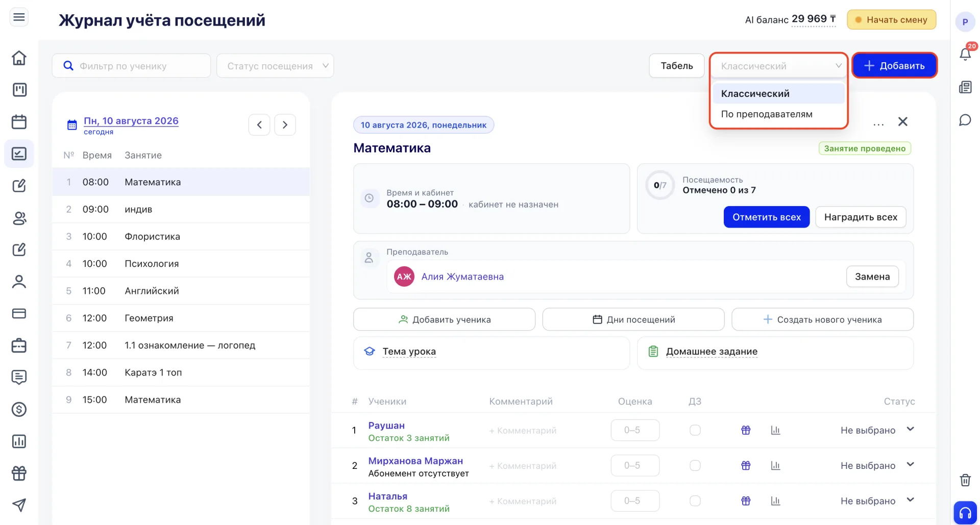Open the dollar finance sidebar icon

(19, 409)
